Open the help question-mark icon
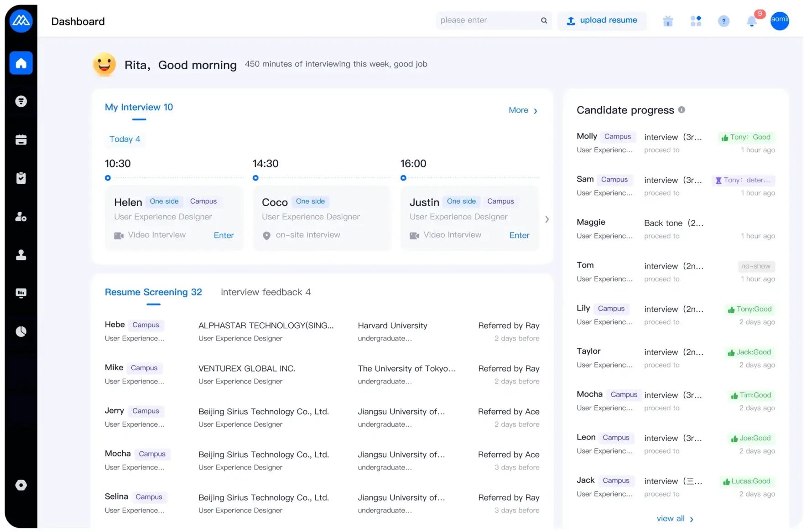The width and height of the screenshot is (807, 532). click(723, 21)
